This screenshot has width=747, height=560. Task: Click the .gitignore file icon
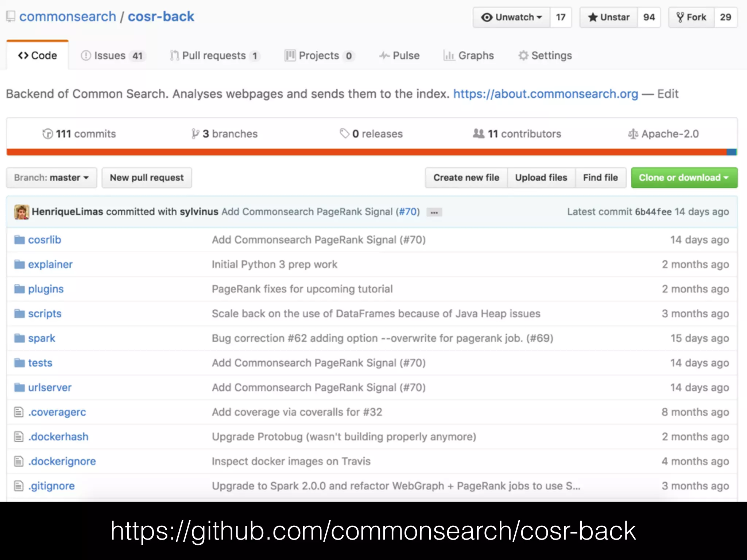click(19, 486)
